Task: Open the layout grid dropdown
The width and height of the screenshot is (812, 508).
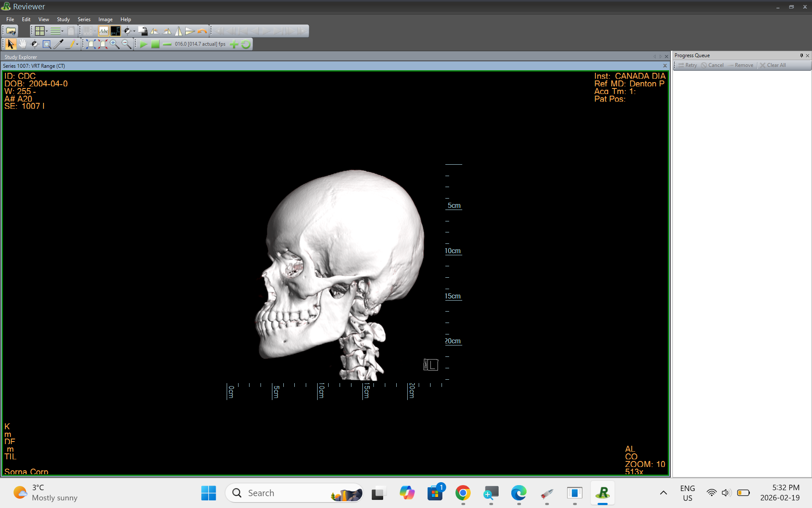Action: (46, 31)
